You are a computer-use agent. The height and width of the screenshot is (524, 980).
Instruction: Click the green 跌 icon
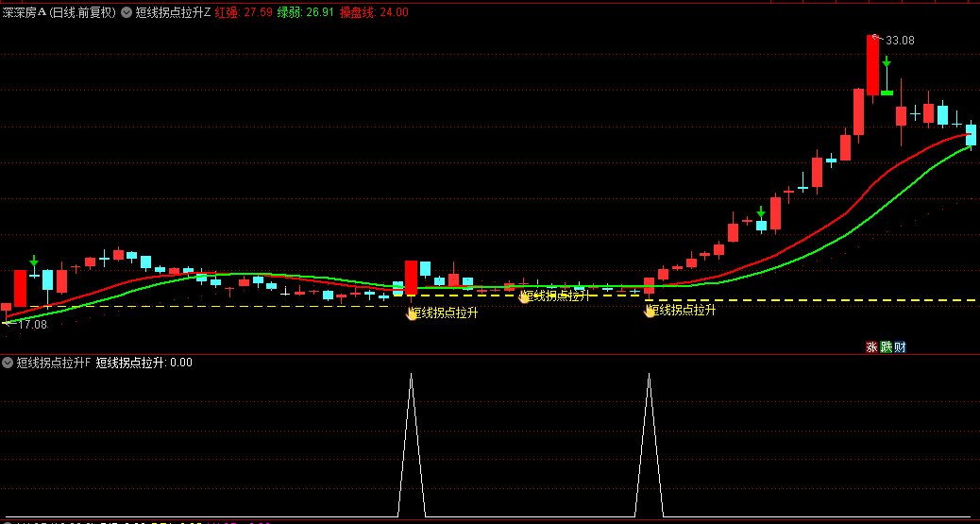pyautogui.click(x=886, y=347)
